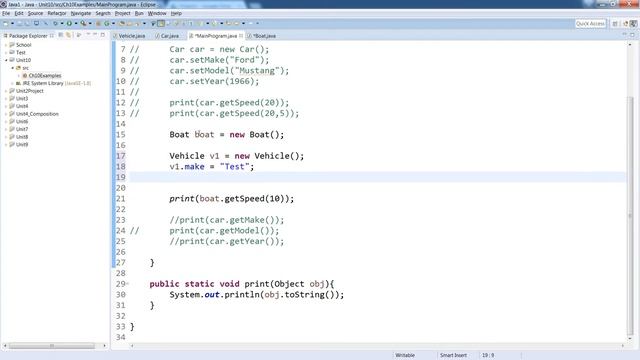Click the New Java Package icon
640x360 pixels.
[x=98, y=24]
